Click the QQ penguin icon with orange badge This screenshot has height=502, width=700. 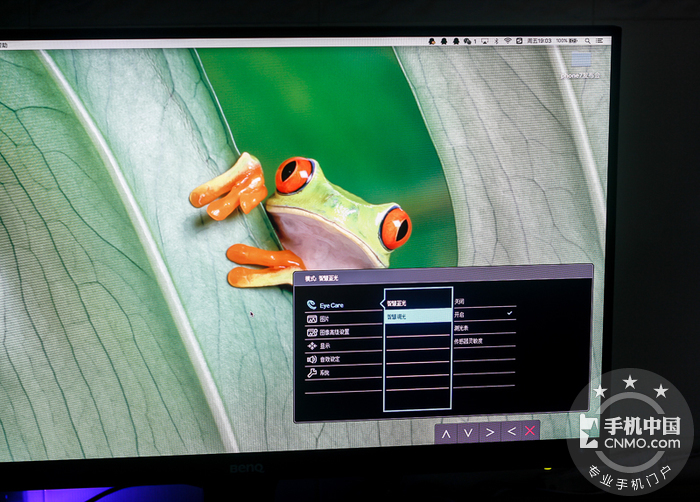pyautogui.click(x=432, y=41)
